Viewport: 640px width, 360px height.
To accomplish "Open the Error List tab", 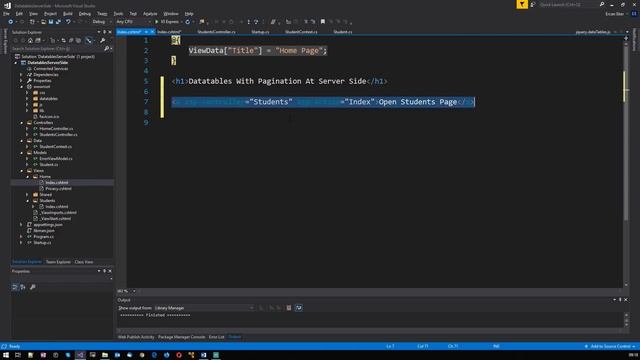I will click(x=217, y=337).
